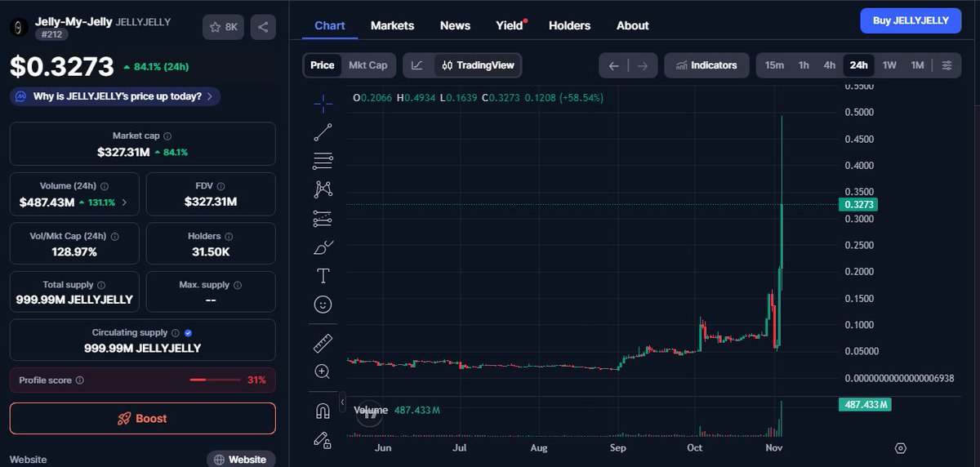This screenshot has width=980, height=467.
Task: Select TradingView chart mode
Action: pos(477,65)
